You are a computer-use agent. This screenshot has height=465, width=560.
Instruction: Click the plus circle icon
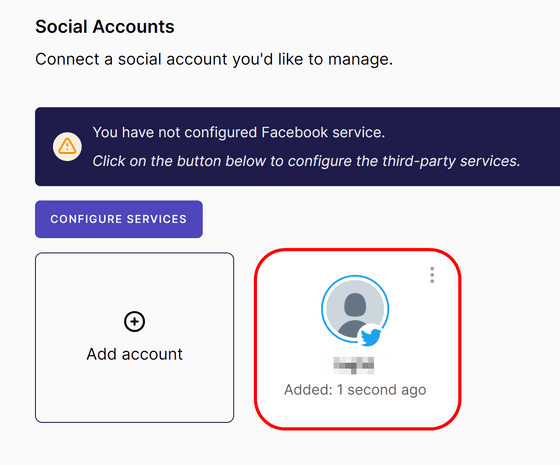pyautogui.click(x=134, y=321)
